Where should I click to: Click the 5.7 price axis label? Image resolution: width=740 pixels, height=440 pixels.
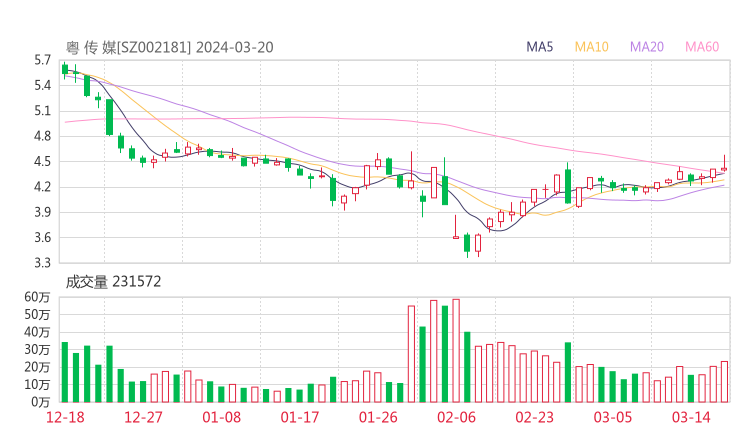(x=42, y=60)
